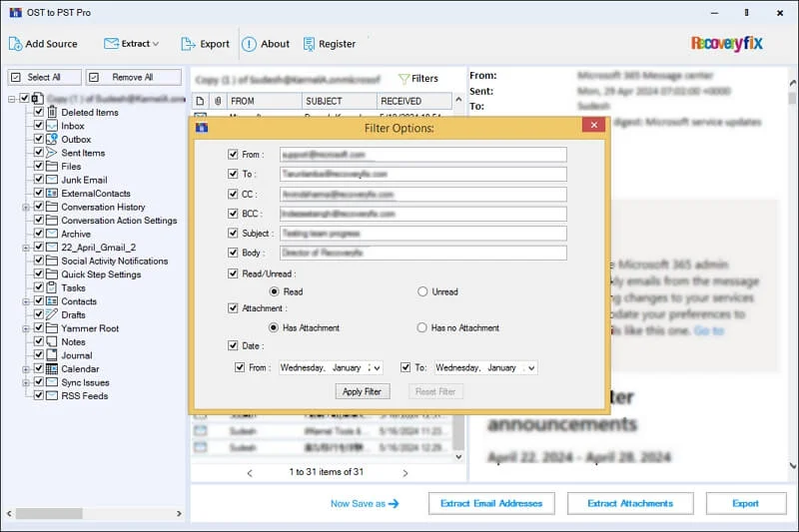799x532 pixels.
Task: Toggle the Read/Unread filter checkbox
Action: tap(233, 273)
